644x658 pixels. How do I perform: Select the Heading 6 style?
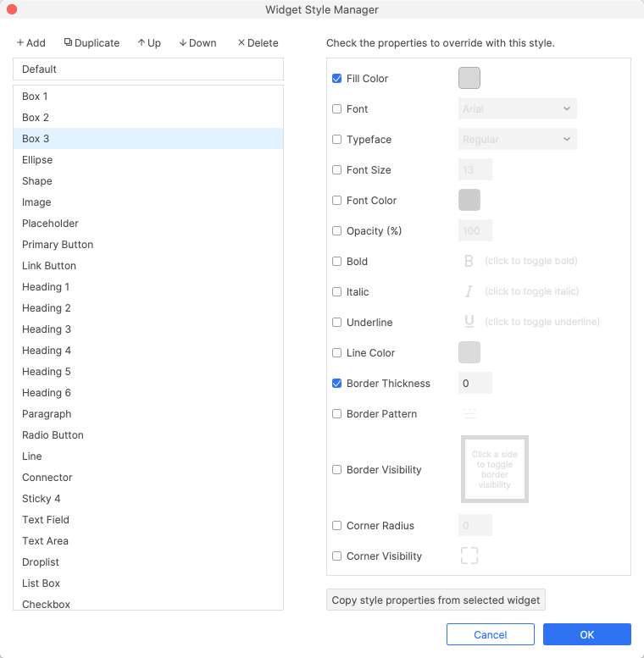tap(148, 393)
